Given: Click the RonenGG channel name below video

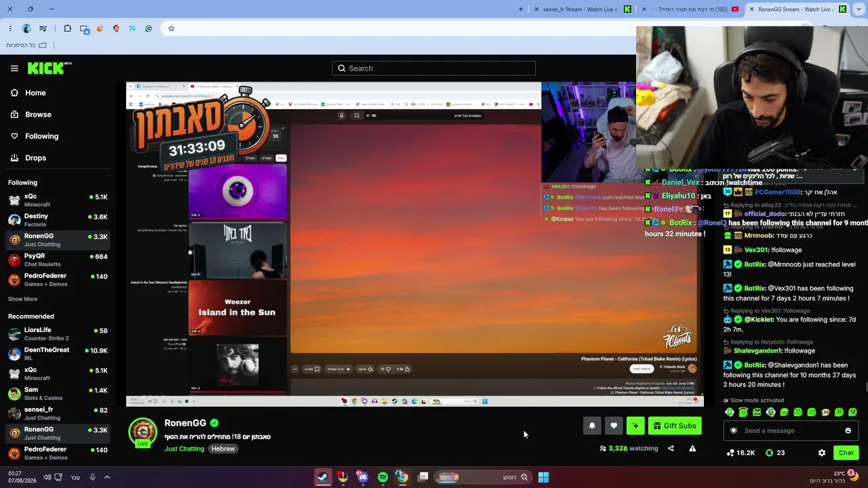Looking at the screenshot, I should 185,423.
